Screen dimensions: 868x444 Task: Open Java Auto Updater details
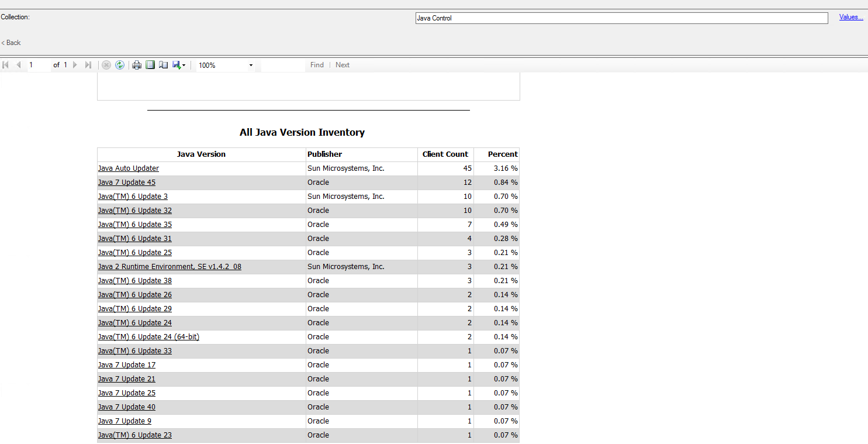(129, 168)
